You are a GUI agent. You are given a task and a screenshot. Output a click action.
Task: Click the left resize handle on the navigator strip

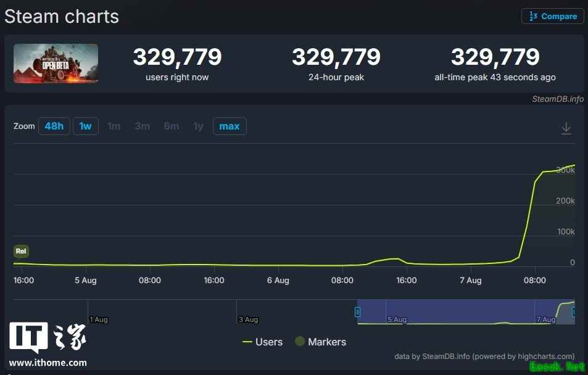tap(357, 312)
